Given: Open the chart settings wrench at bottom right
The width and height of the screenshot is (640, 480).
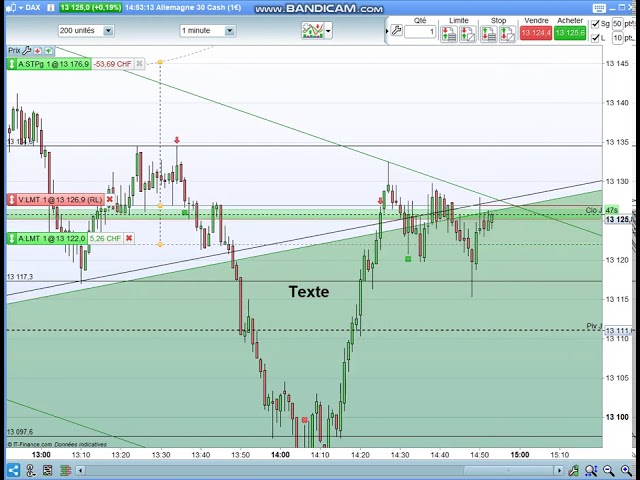Looking at the screenshot, I should [573, 470].
